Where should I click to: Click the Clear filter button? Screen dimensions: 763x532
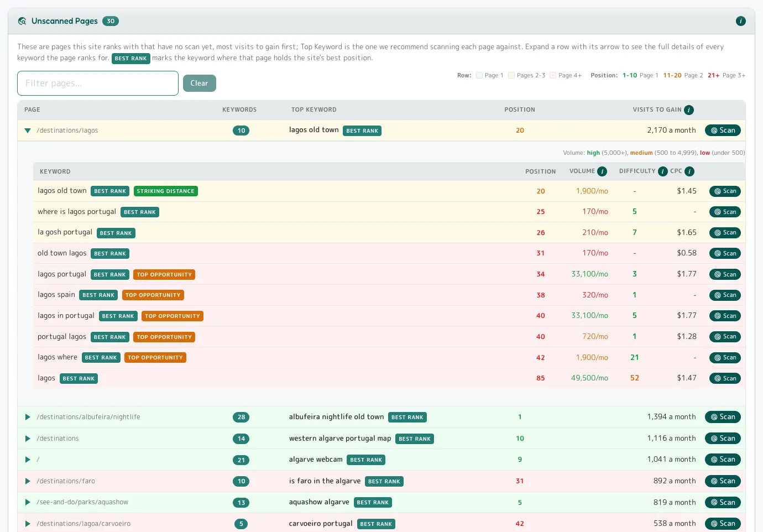pos(200,83)
